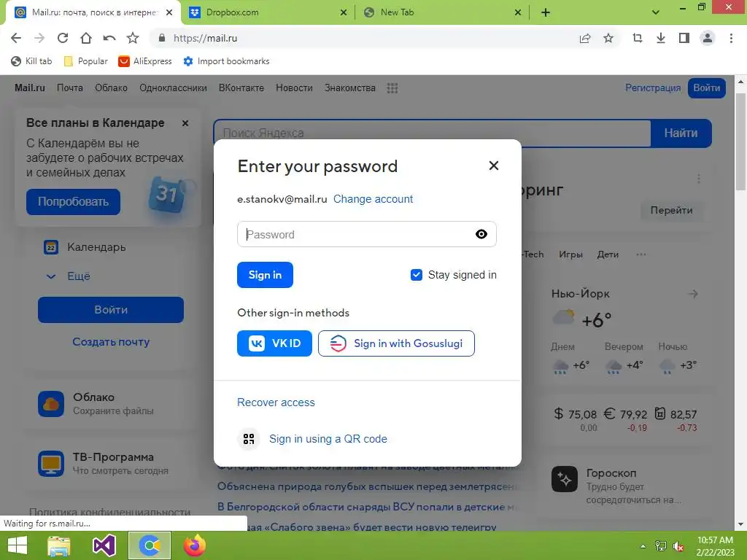The image size is (747, 560).
Task: Go to browser home page icon
Action: tap(86, 38)
